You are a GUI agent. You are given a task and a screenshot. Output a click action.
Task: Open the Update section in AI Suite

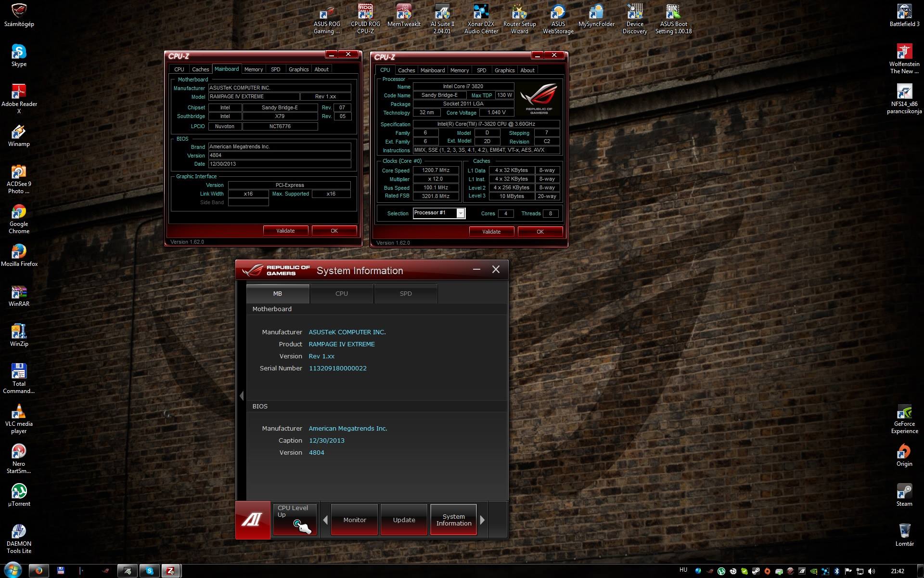(x=404, y=520)
